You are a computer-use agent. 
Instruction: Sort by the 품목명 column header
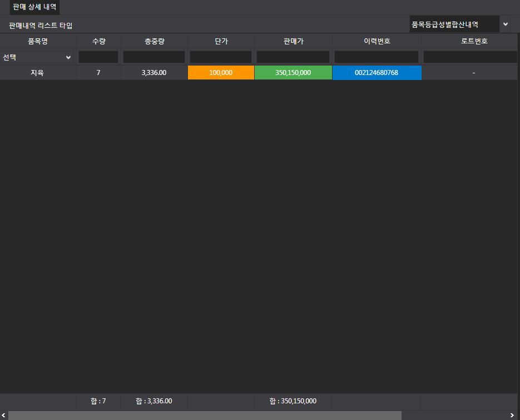point(38,41)
